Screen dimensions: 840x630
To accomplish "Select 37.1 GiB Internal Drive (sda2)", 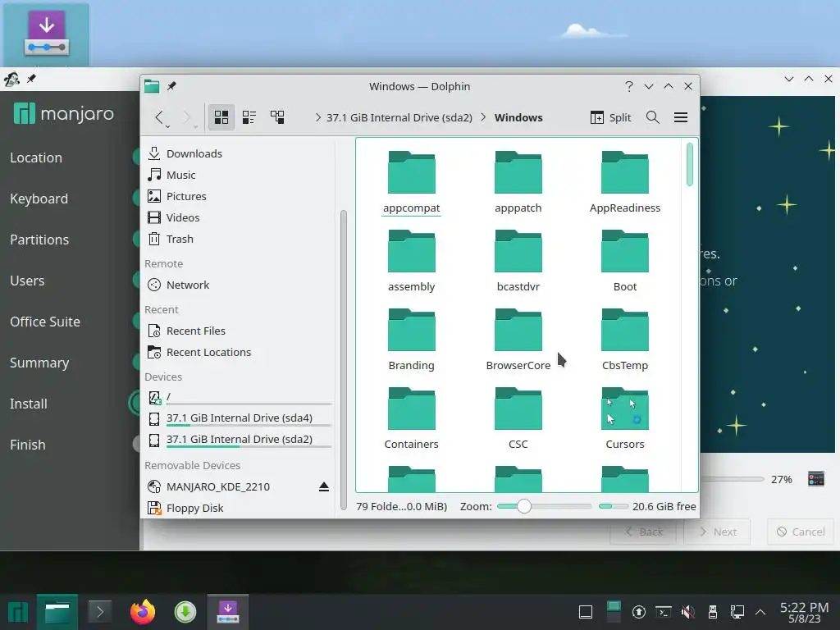I will tap(239, 440).
